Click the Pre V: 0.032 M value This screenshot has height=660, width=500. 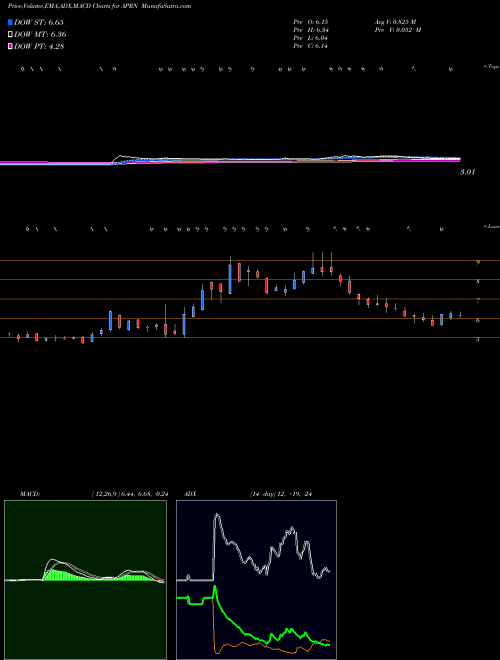pyautogui.click(x=398, y=30)
